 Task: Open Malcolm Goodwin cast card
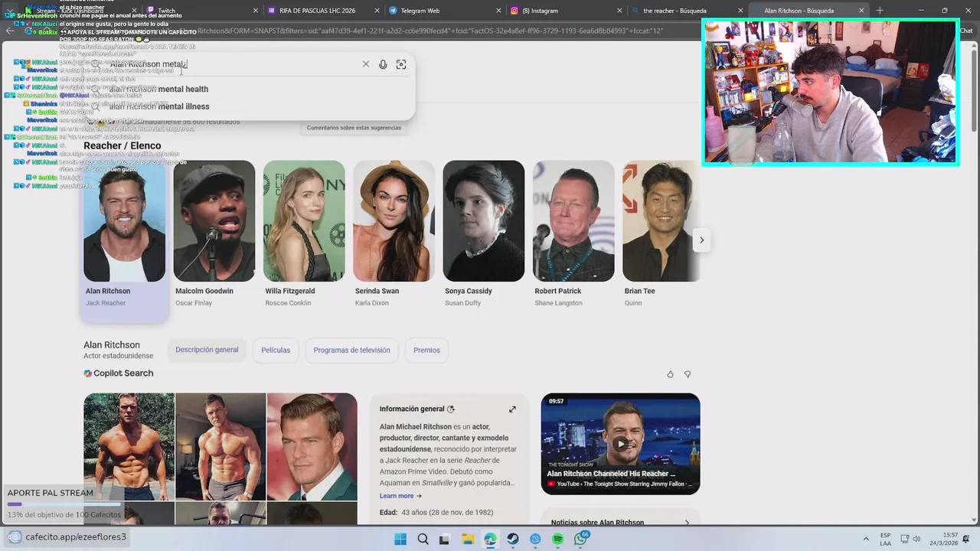214,235
